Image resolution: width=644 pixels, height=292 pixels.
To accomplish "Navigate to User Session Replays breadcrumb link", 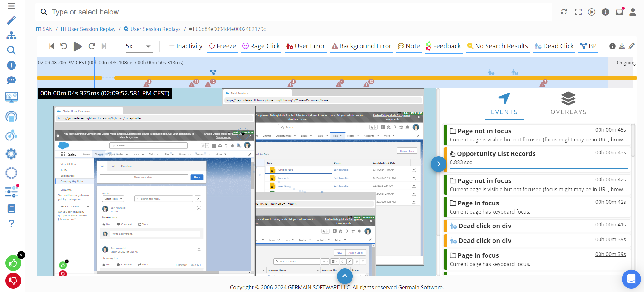I will point(155,29).
